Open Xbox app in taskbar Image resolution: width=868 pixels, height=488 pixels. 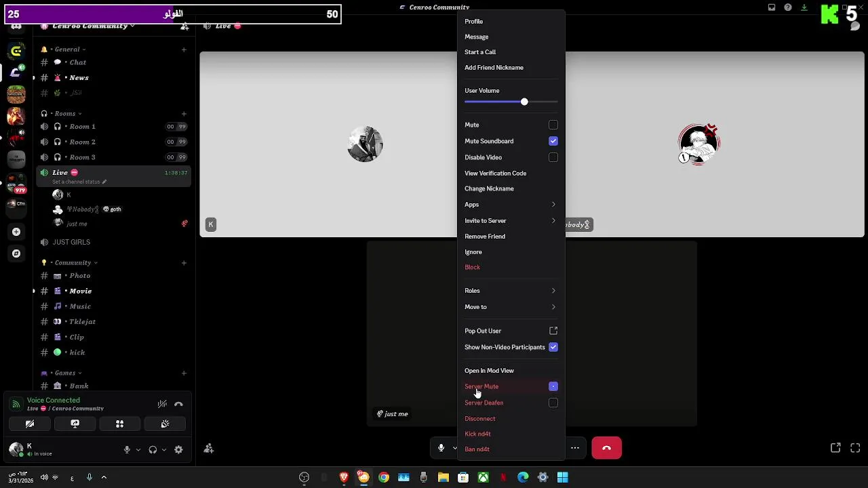(x=483, y=477)
